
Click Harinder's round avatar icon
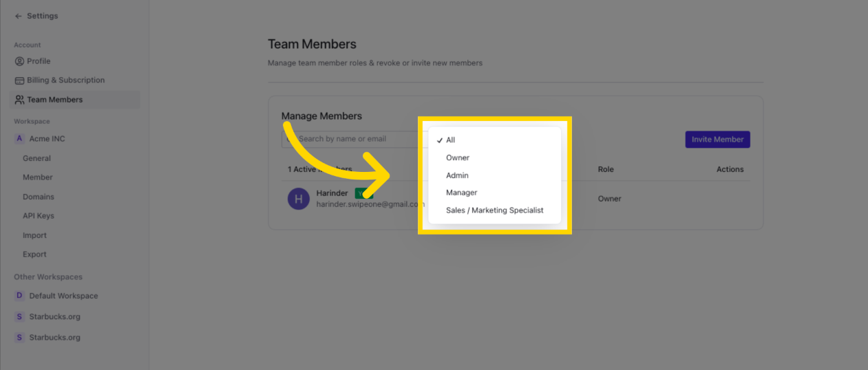click(299, 199)
